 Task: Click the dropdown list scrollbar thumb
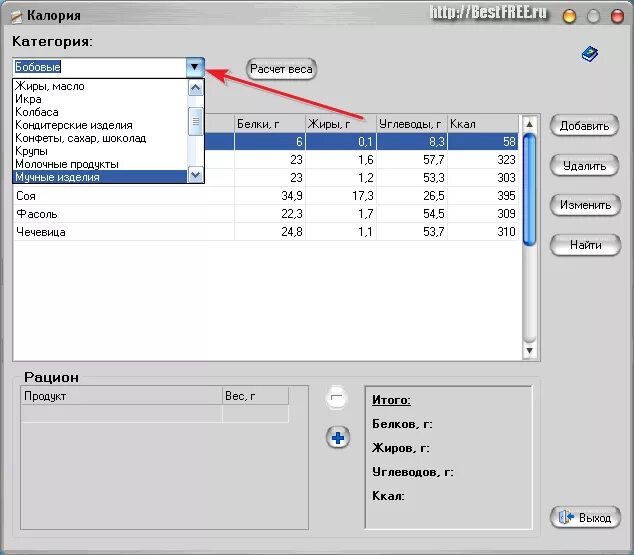pyautogui.click(x=196, y=121)
